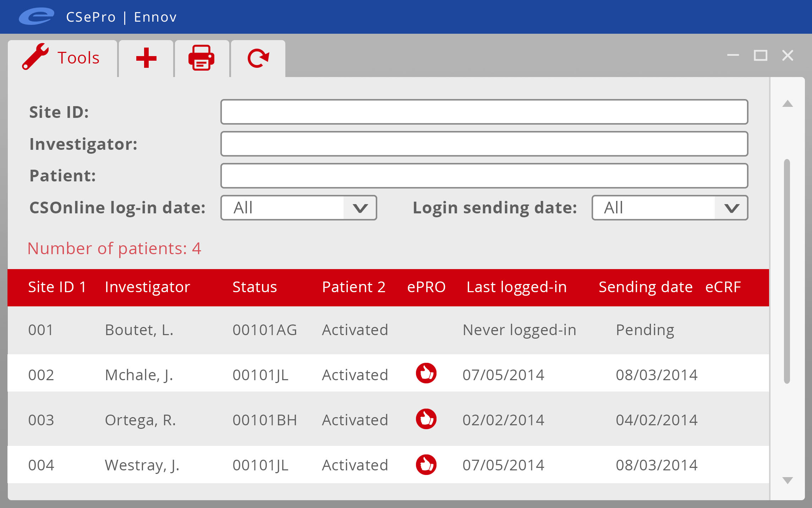Open the CSOnline log-in date dropdown
Screen dimensions: 812x508
[298, 208]
